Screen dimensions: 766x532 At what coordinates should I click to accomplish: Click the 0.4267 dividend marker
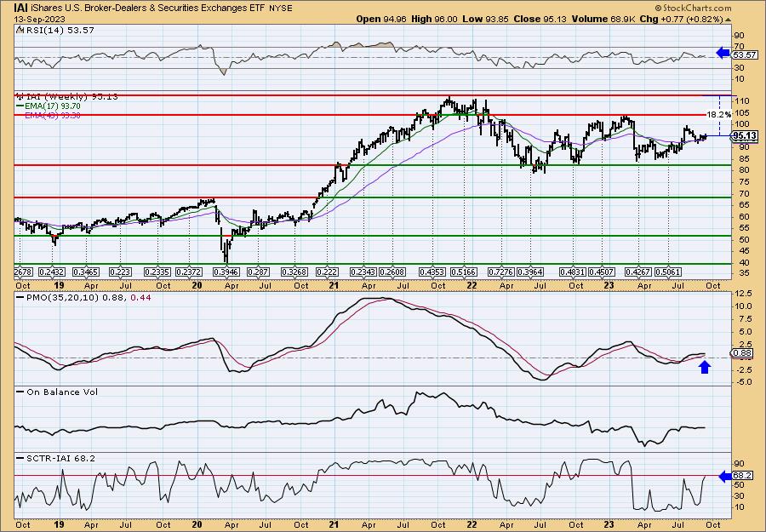[639, 272]
